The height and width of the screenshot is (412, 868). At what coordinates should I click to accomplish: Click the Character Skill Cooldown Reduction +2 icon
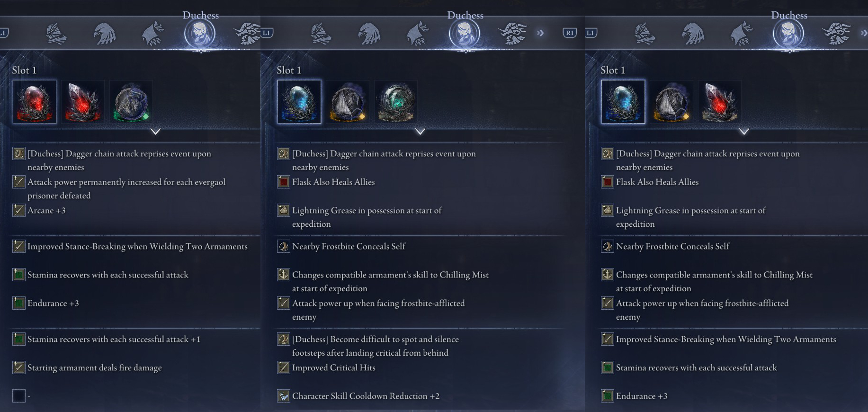[x=284, y=396]
